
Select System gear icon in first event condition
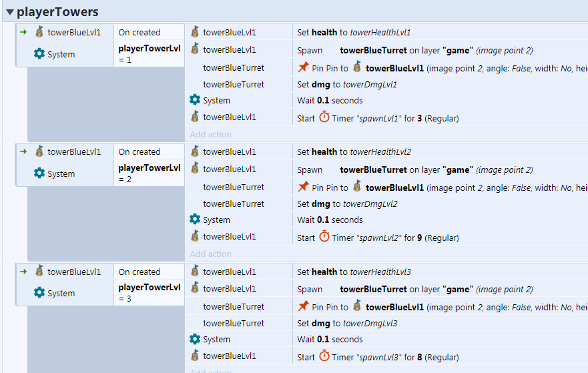(39, 53)
